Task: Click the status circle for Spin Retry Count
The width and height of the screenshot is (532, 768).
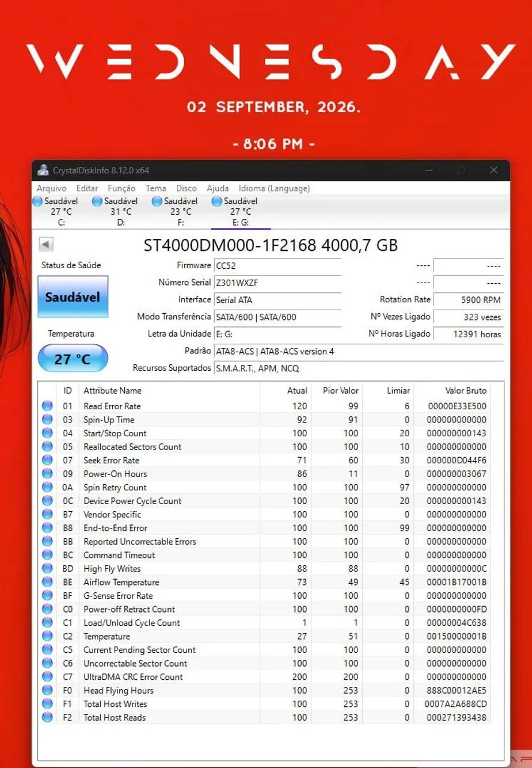Action: [x=47, y=487]
